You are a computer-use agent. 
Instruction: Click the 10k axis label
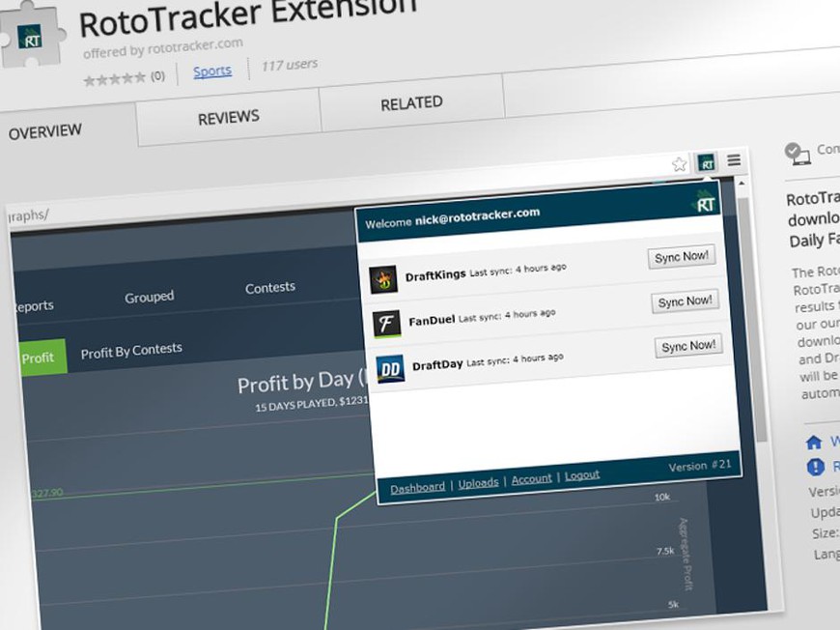click(x=662, y=497)
